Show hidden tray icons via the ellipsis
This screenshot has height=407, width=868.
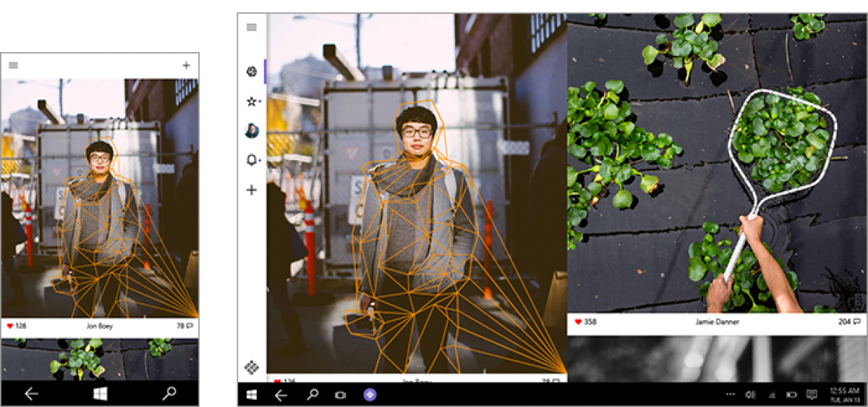tap(731, 395)
